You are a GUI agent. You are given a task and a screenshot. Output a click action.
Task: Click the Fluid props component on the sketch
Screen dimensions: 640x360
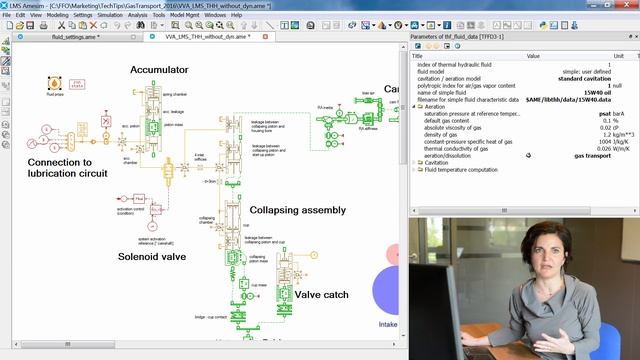pos(55,83)
